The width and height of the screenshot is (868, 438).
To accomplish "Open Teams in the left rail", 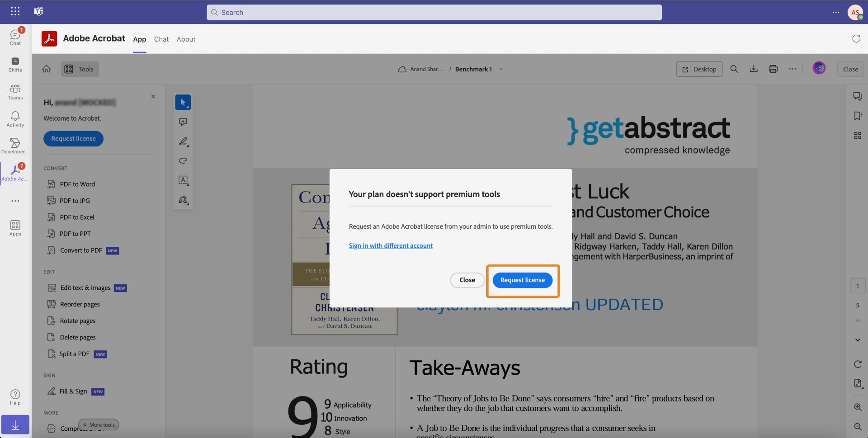I will tap(15, 92).
